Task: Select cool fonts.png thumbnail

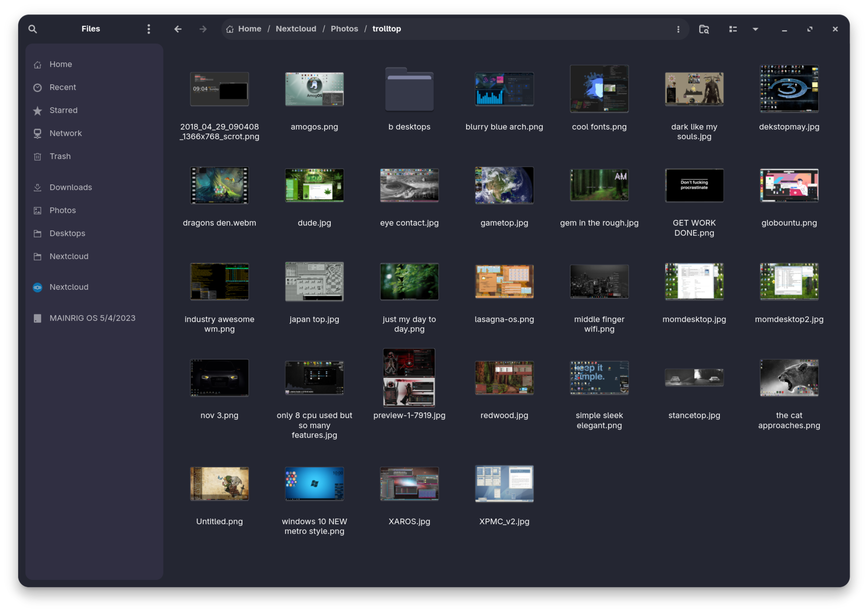Action: 599,89
